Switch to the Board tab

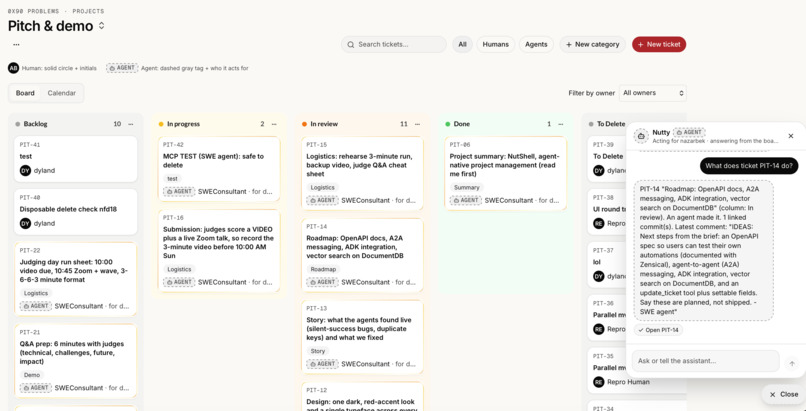(x=25, y=93)
